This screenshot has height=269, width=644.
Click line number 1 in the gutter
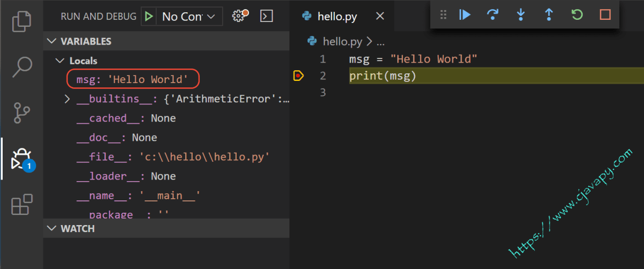click(x=323, y=59)
